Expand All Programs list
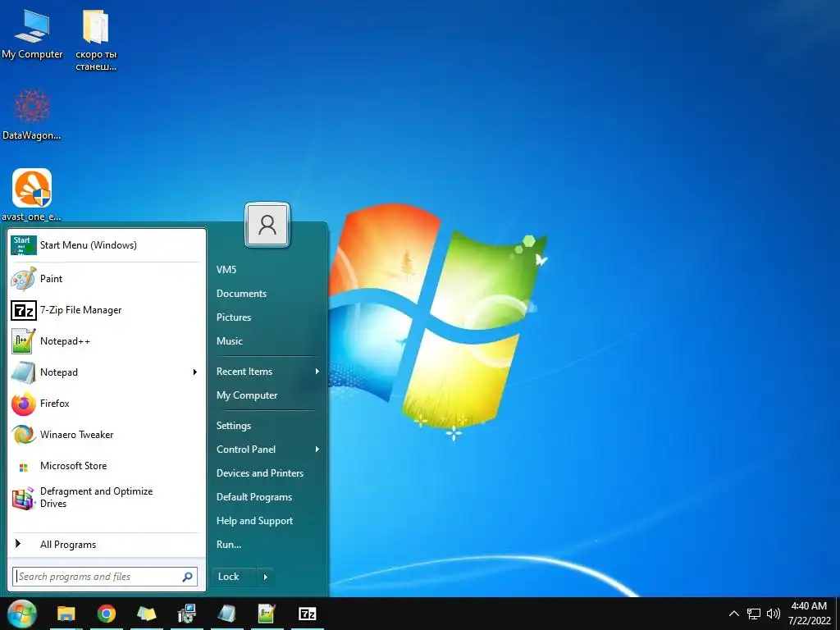The width and height of the screenshot is (840, 630). click(106, 545)
